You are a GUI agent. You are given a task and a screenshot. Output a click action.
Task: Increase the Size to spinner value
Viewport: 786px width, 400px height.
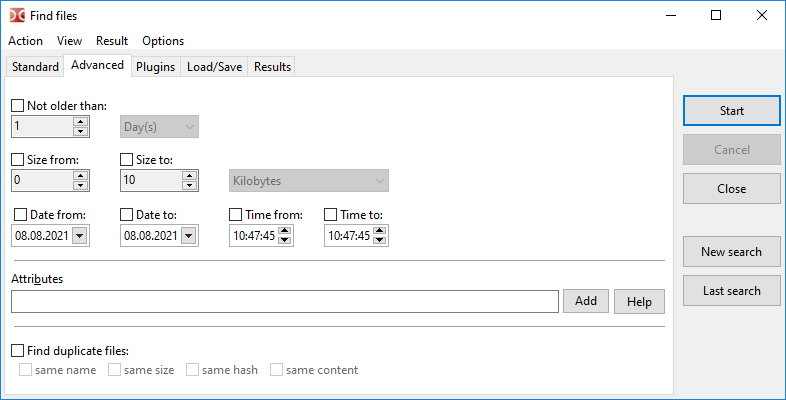tap(189, 175)
